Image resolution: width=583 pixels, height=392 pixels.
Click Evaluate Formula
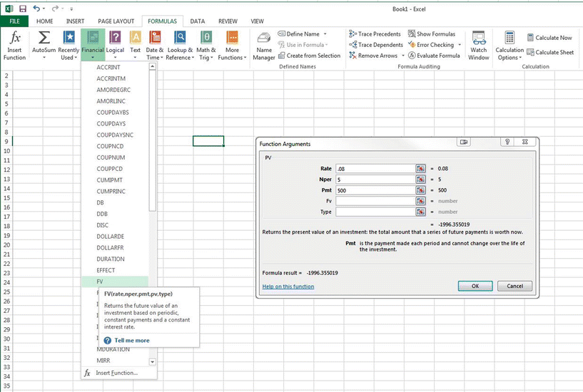pos(434,56)
